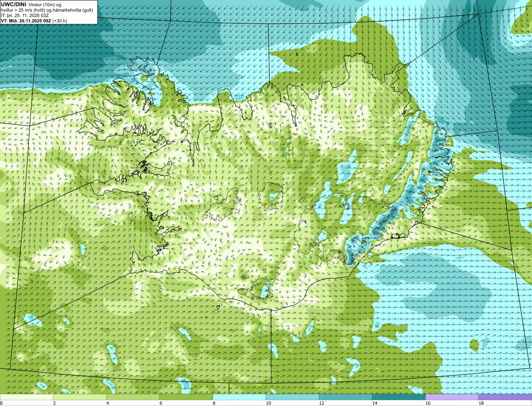Select the pale cyan 8–10 m/s legend swatch
532x406 pixels.
coord(239,397)
